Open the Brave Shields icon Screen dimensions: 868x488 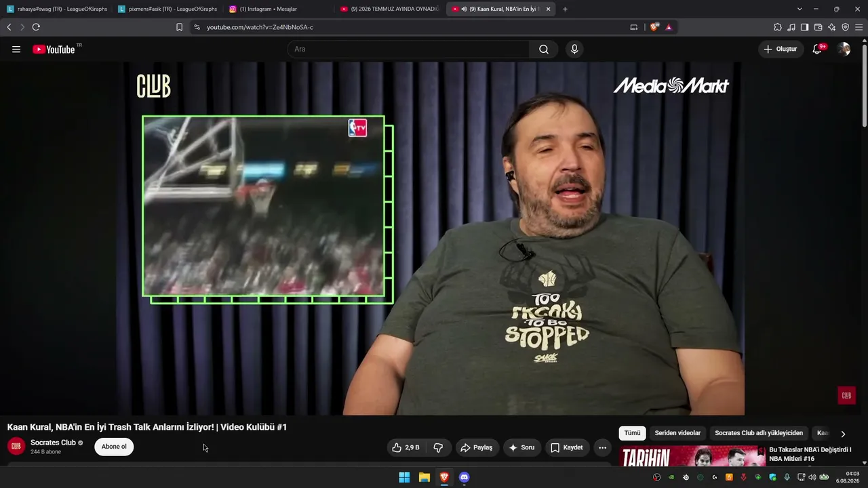pos(654,27)
